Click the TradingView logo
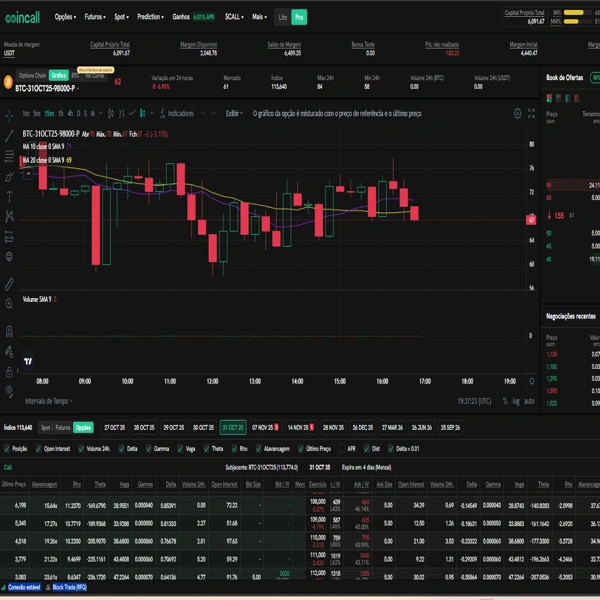 28,361
